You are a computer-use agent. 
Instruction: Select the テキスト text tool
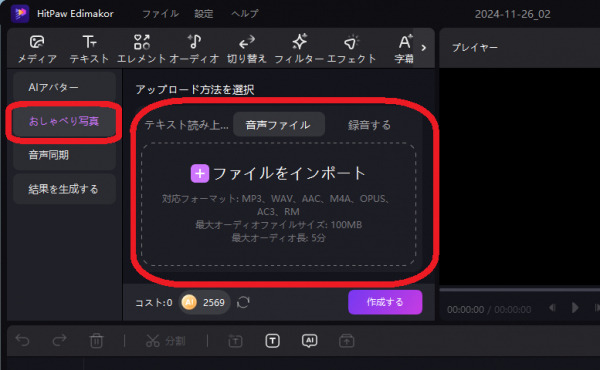89,49
